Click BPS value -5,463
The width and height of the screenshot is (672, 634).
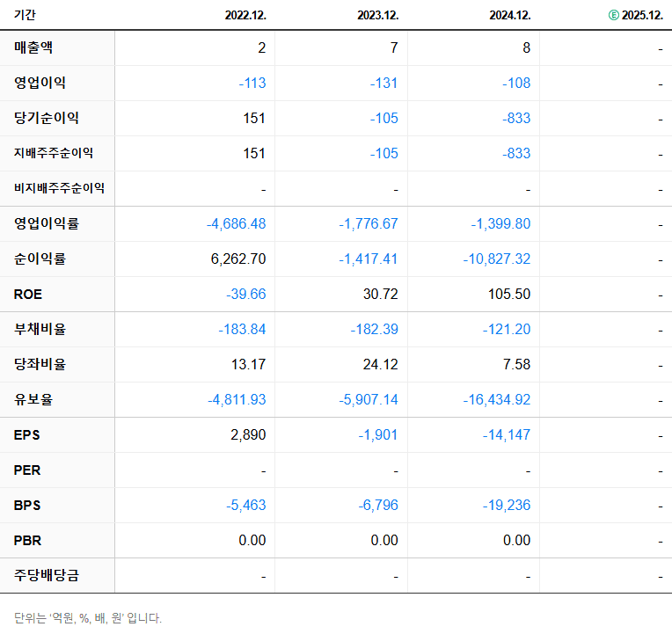[246, 505]
